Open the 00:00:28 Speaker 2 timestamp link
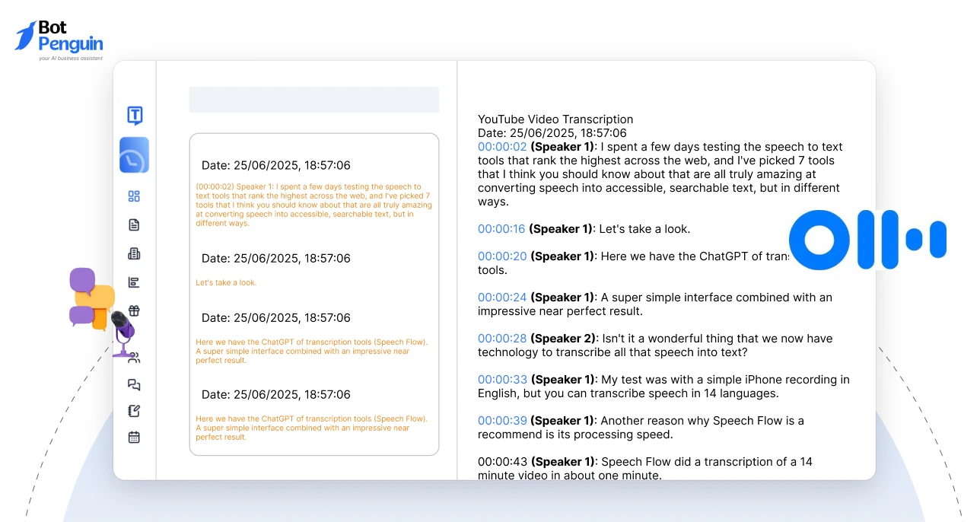Viewport: 980px width, 522px height. point(503,338)
